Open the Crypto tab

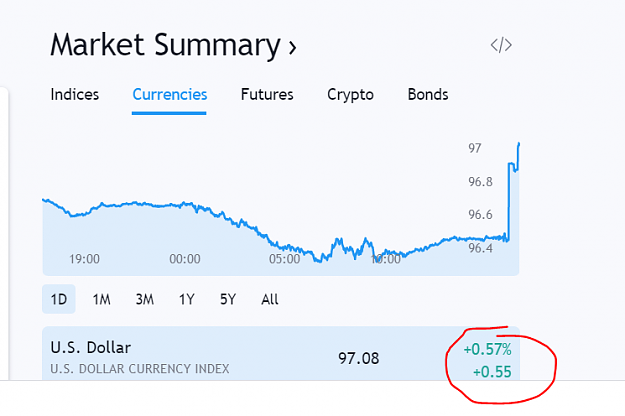[350, 95]
